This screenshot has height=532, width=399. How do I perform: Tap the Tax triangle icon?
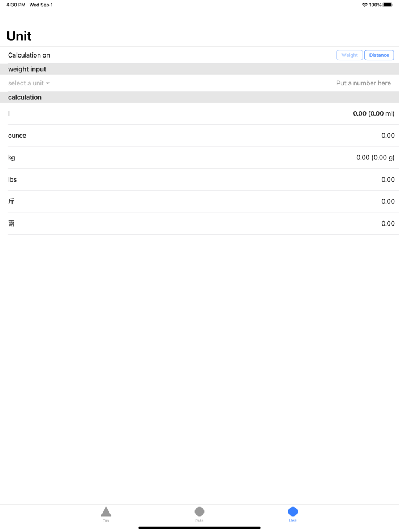(x=106, y=511)
